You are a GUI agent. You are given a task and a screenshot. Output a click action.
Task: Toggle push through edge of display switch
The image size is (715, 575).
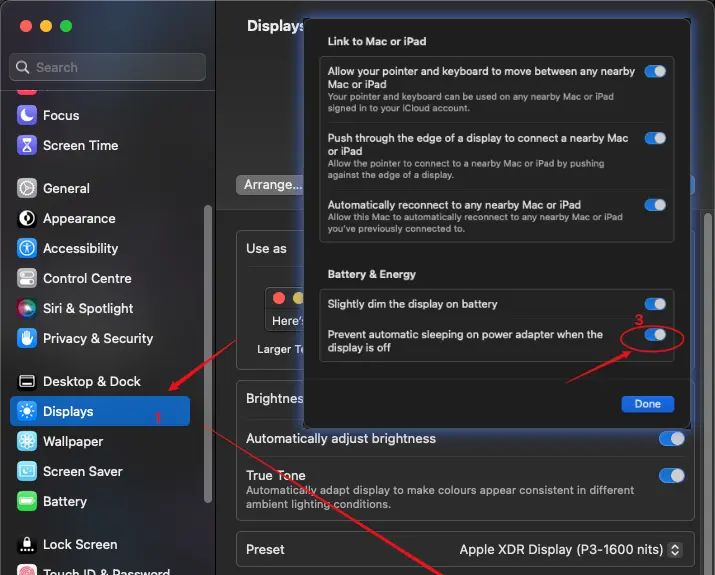coord(655,138)
